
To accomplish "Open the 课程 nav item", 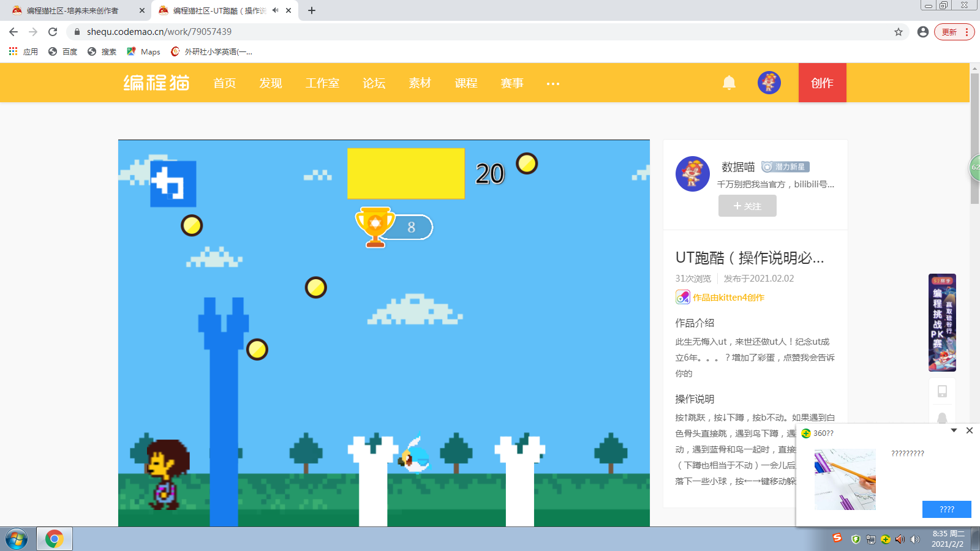I will point(466,83).
